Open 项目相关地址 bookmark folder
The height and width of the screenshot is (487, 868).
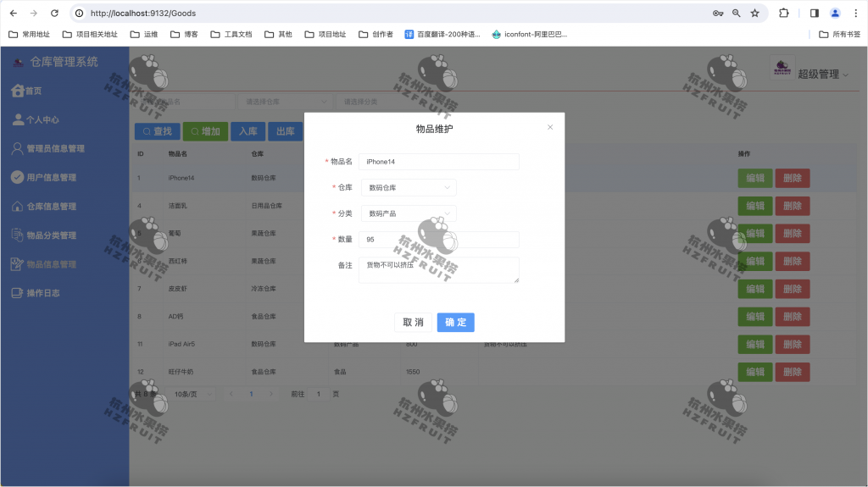(90, 35)
